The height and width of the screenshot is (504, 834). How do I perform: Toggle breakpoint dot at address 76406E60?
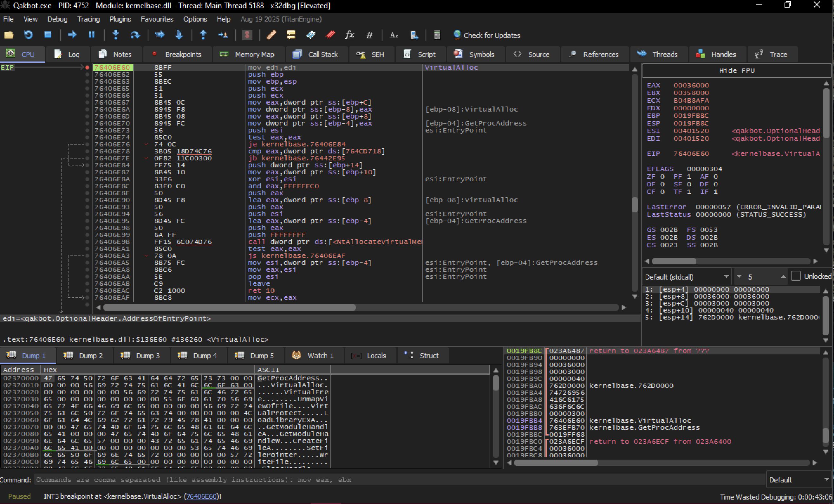87,67
